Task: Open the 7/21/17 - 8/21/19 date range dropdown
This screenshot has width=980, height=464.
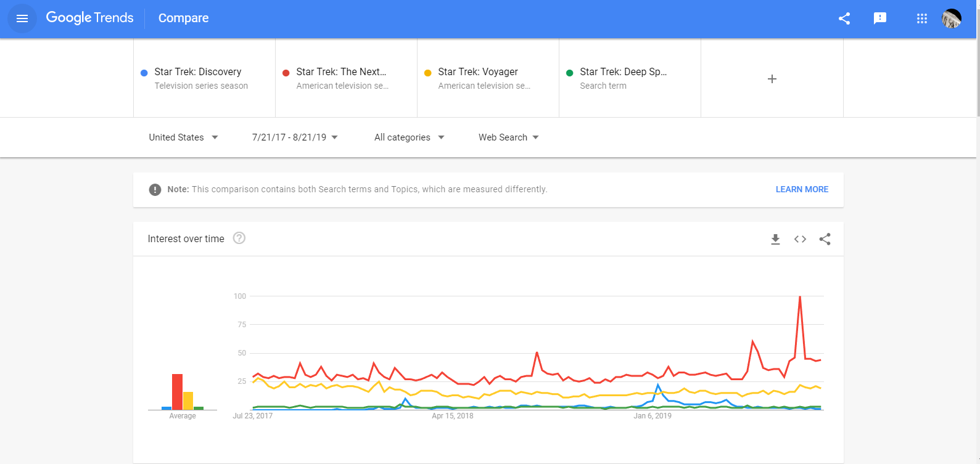Action: (295, 137)
